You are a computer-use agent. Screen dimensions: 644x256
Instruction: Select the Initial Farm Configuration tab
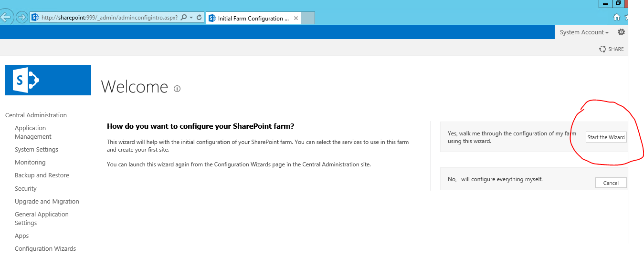tap(253, 19)
